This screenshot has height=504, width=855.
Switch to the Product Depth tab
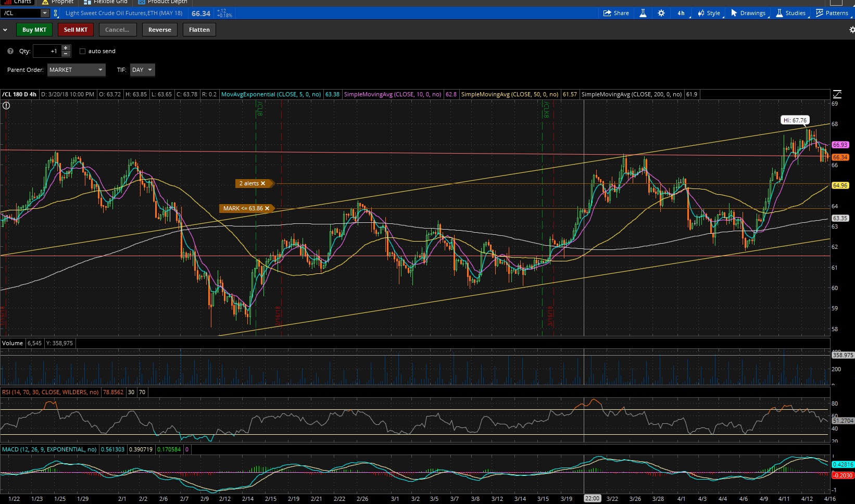tap(162, 2)
